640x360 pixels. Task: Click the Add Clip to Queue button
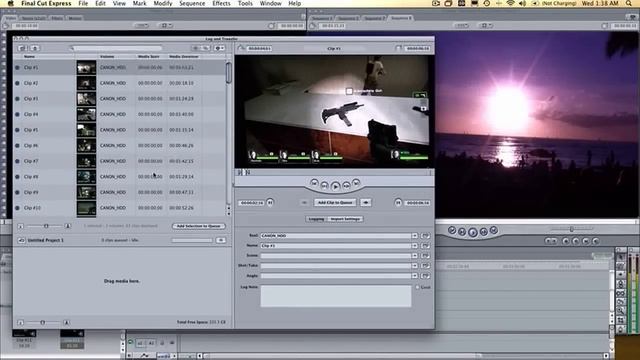point(335,202)
